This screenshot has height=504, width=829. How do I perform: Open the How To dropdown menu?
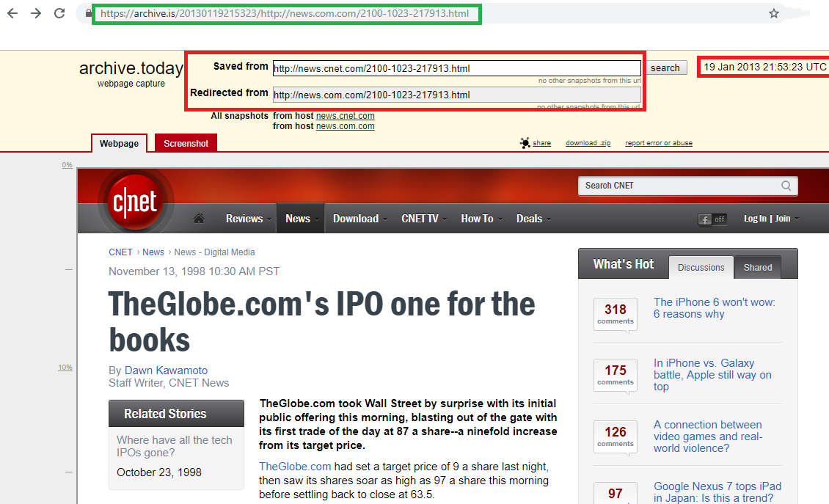tap(481, 219)
